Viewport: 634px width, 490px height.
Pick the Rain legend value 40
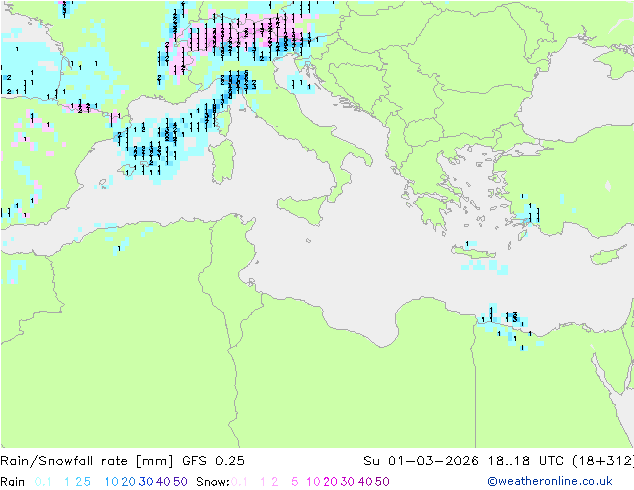point(163,482)
